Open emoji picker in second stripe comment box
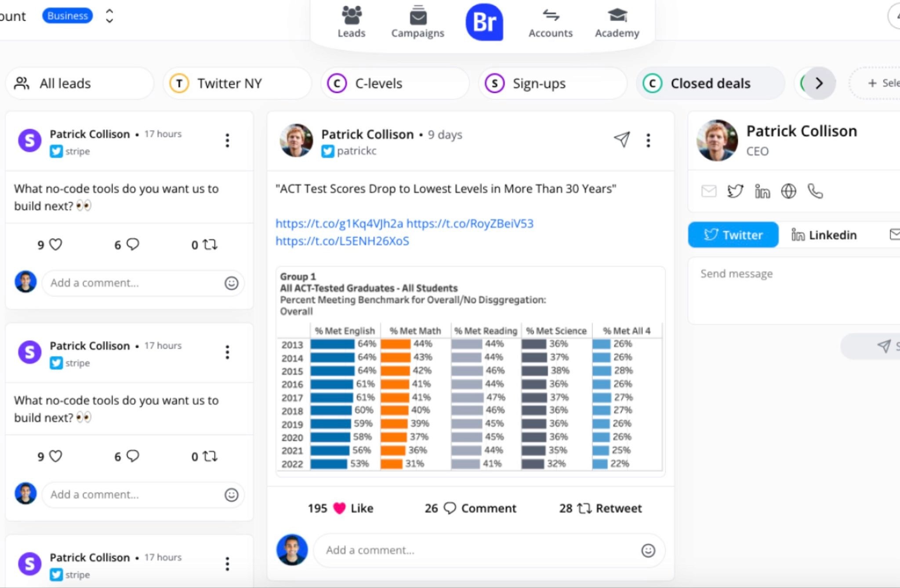Viewport: 900px width, 588px height. [232, 495]
